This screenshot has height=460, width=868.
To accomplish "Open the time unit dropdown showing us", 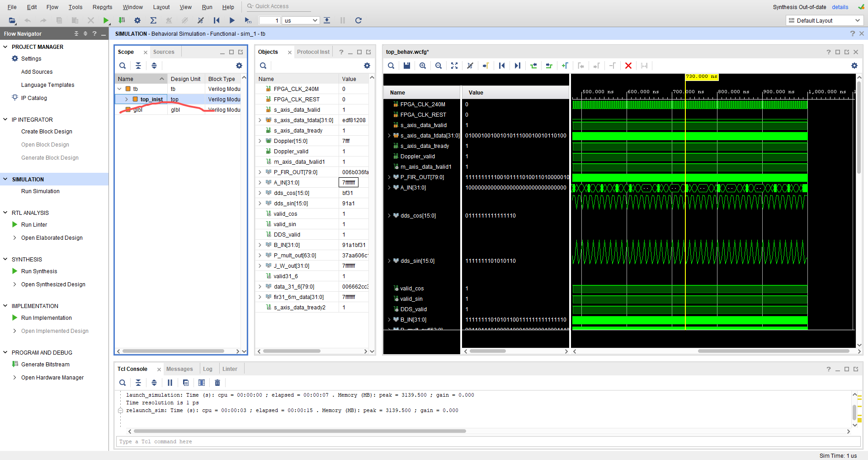I will point(301,20).
